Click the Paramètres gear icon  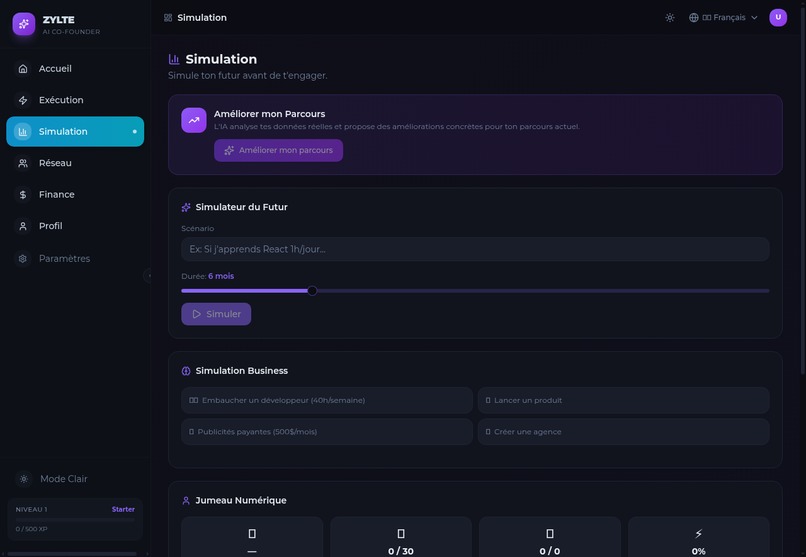(x=23, y=258)
